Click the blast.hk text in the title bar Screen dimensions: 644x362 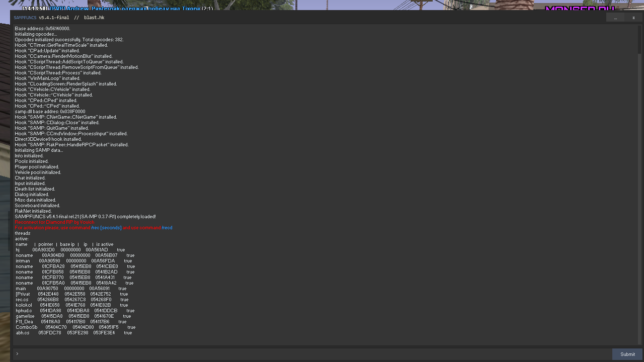(x=94, y=18)
